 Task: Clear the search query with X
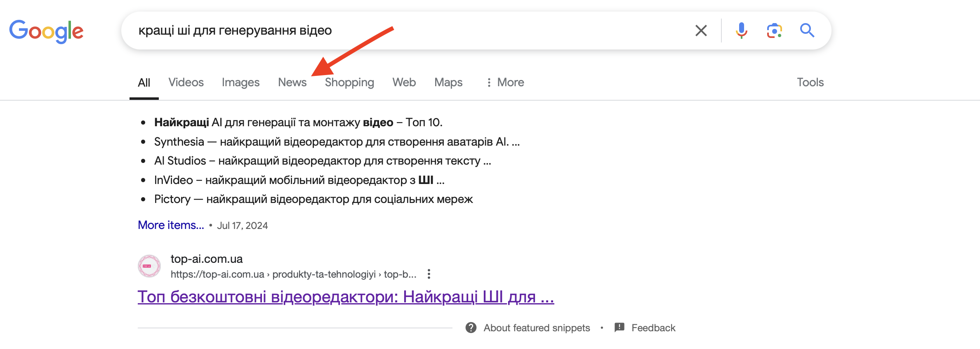coord(701,31)
